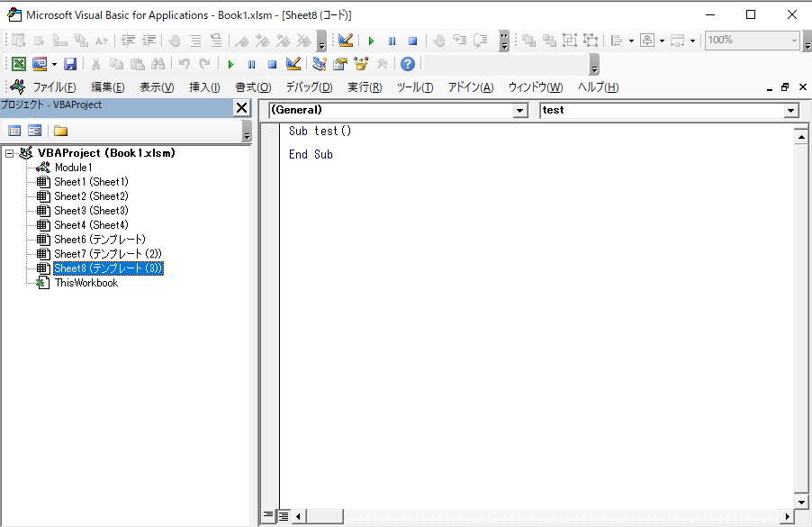Click the Bring to Front icon
The image size is (812, 527).
[528, 40]
